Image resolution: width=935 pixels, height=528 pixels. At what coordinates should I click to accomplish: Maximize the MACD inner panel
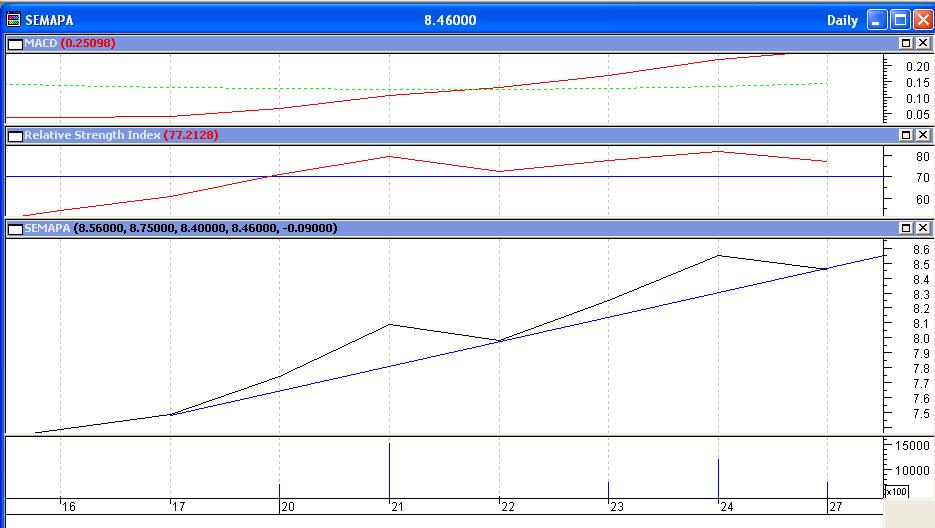[905, 43]
